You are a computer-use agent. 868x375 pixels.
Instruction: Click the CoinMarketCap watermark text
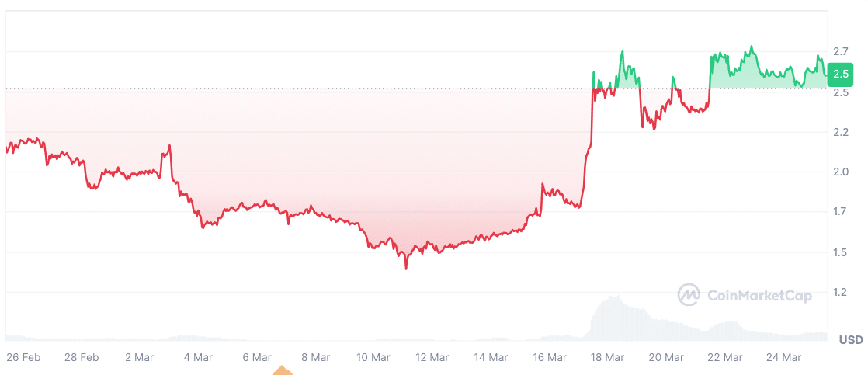[759, 295]
